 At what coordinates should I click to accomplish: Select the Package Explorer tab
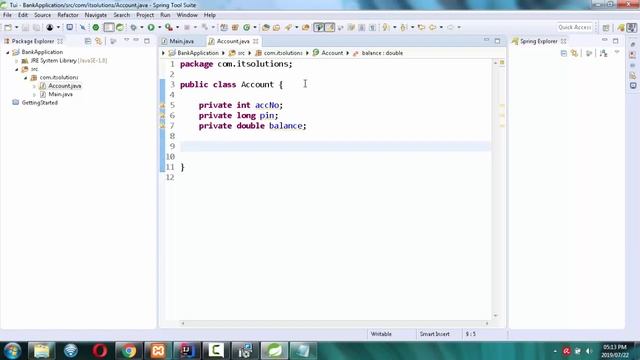(x=33, y=41)
